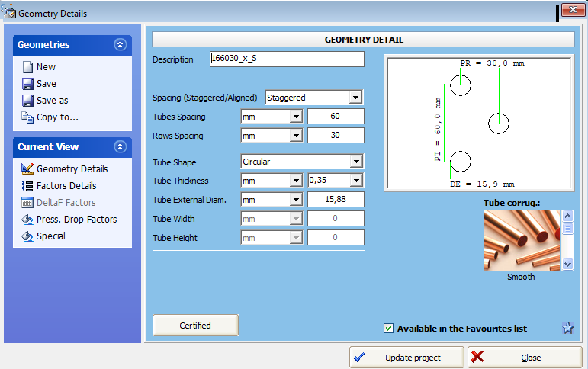Viewport: 588px width, 369px height.
Task: Select the Smooth copper tube thumbnail
Action: (521, 240)
